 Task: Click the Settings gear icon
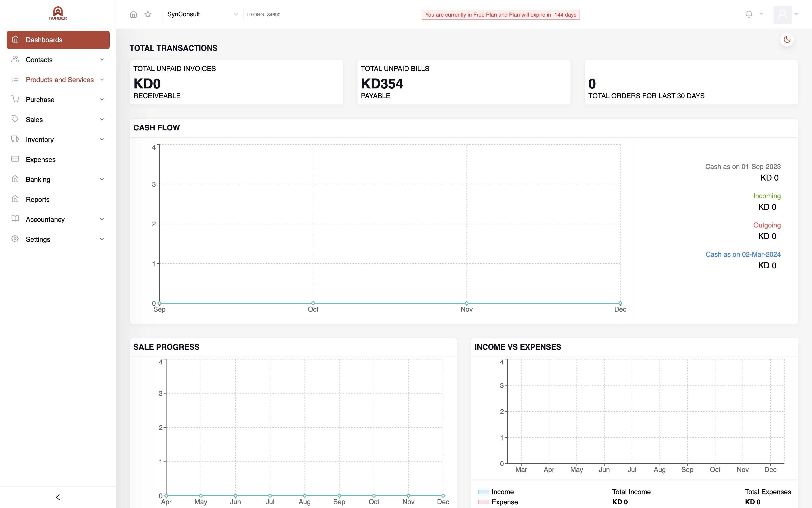[x=15, y=239]
